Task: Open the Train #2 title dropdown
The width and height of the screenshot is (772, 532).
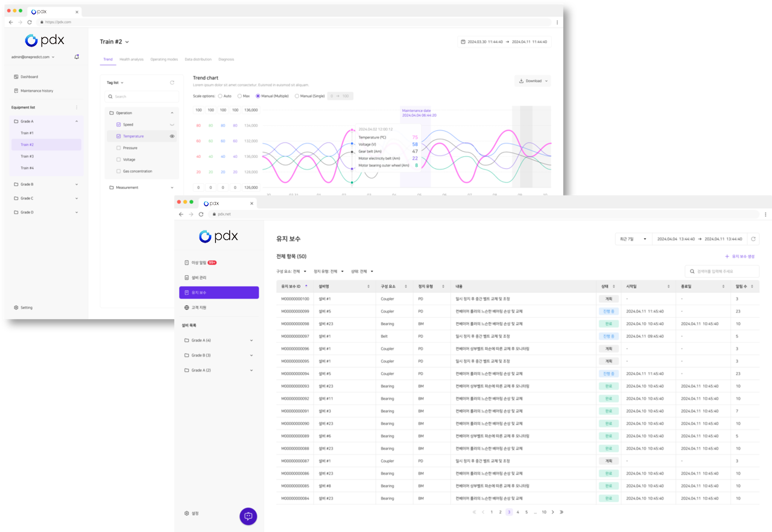Action: tap(115, 42)
